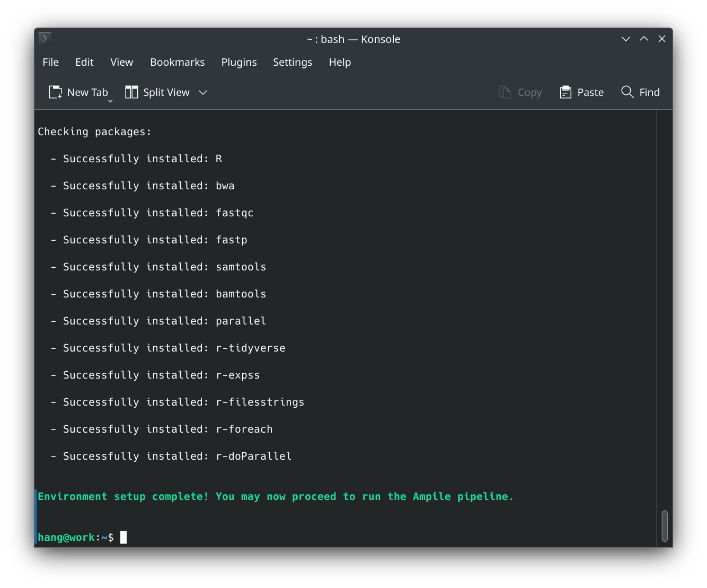The height and width of the screenshot is (588, 707).
Task: Click the Copy toolbar button
Action: [x=520, y=92]
